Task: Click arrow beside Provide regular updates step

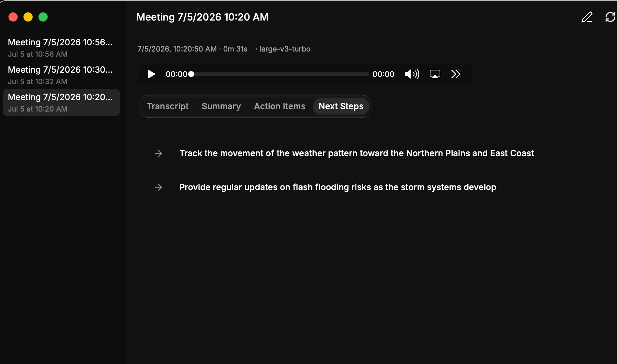Action: [x=158, y=187]
